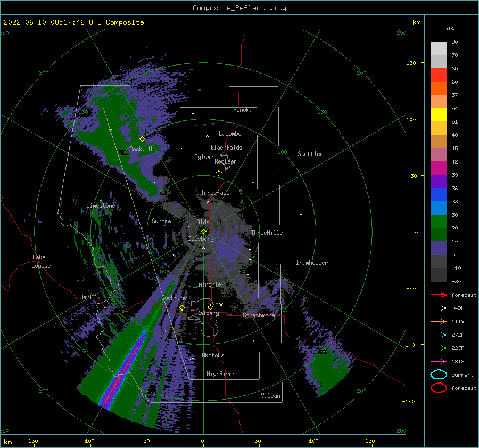
Task: Click the white 04DK arrow icon
Action: coord(439,308)
